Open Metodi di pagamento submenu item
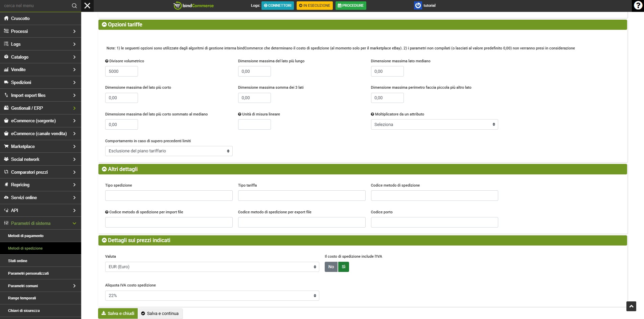The image size is (644, 319). click(26, 236)
